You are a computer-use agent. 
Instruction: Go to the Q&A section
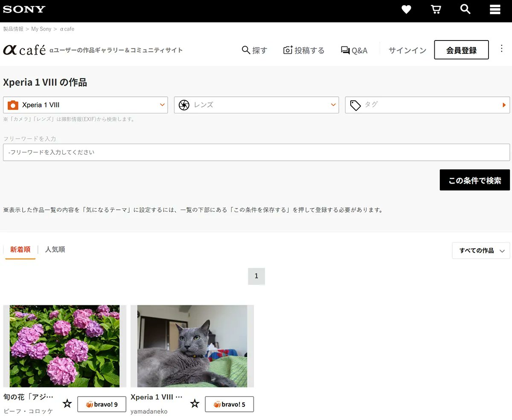click(x=354, y=50)
